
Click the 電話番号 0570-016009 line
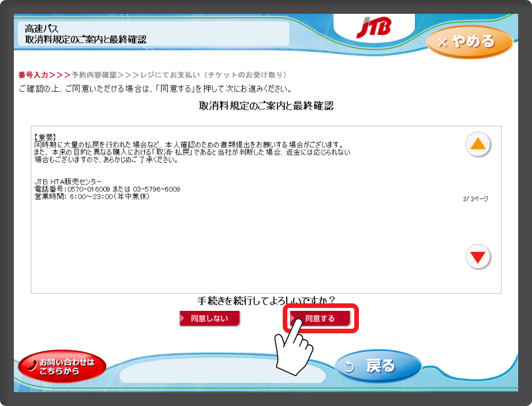[107, 189]
